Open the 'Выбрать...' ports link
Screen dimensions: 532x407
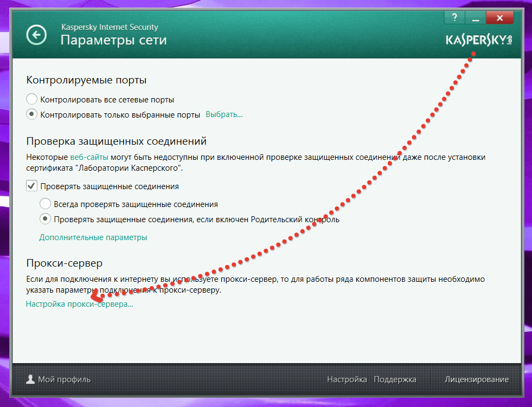pos(224,115)
